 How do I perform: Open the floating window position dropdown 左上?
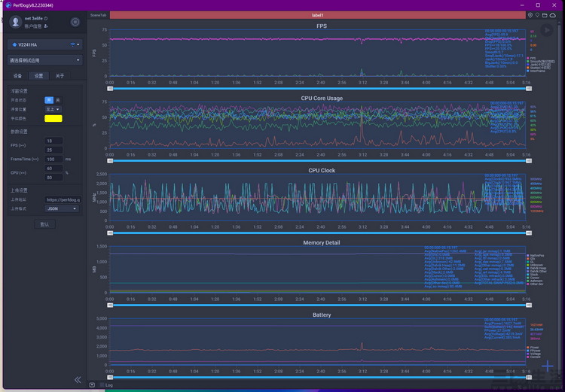pos(53,109)
